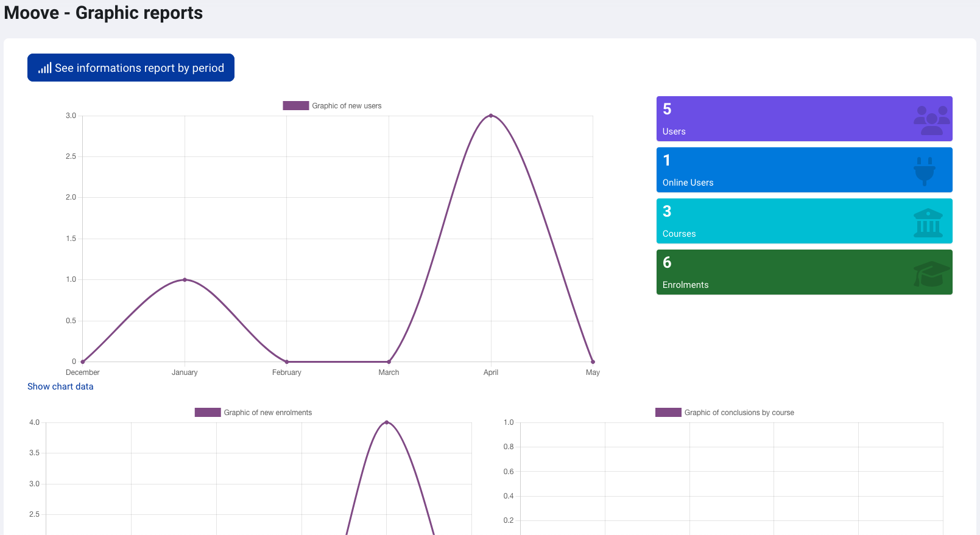
Task: Click the 3.0 y-axis value on users chart
Action: [x=71, y=116]
